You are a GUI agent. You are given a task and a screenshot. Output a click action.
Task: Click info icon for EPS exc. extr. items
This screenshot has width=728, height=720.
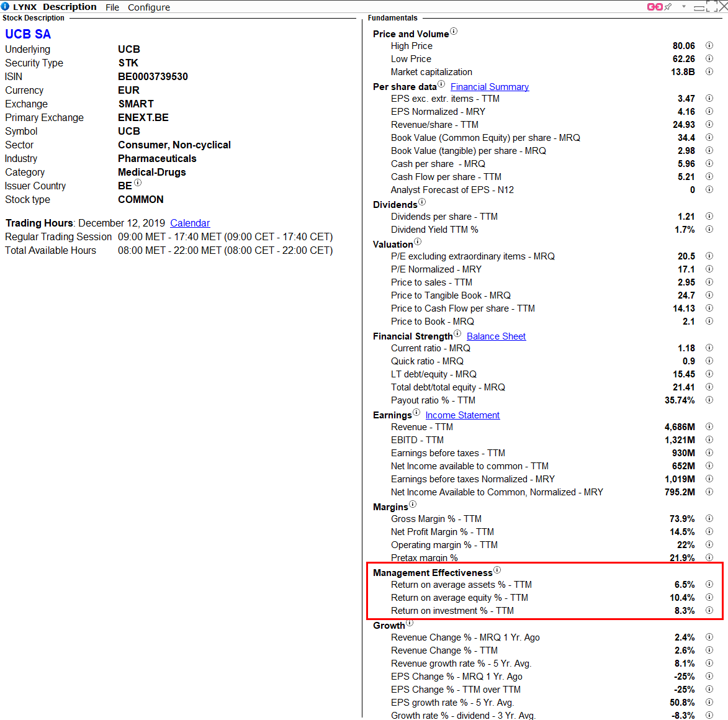point(709,99)
